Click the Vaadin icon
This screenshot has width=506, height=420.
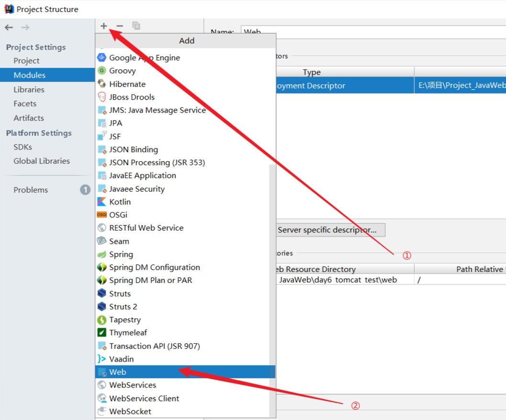(101, 359)
